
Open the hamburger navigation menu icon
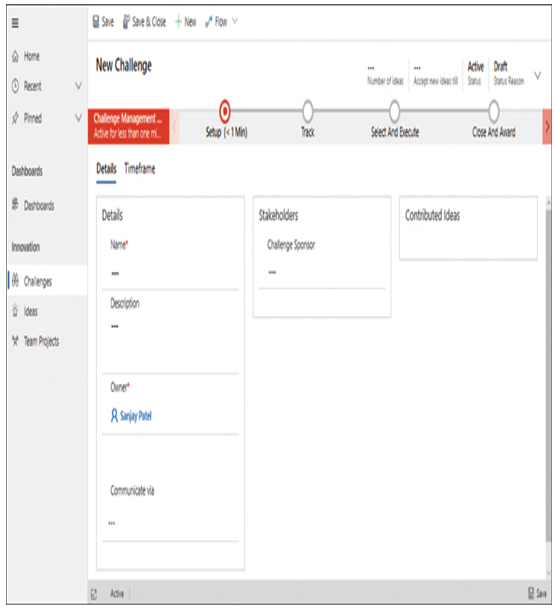click(15, 23)
